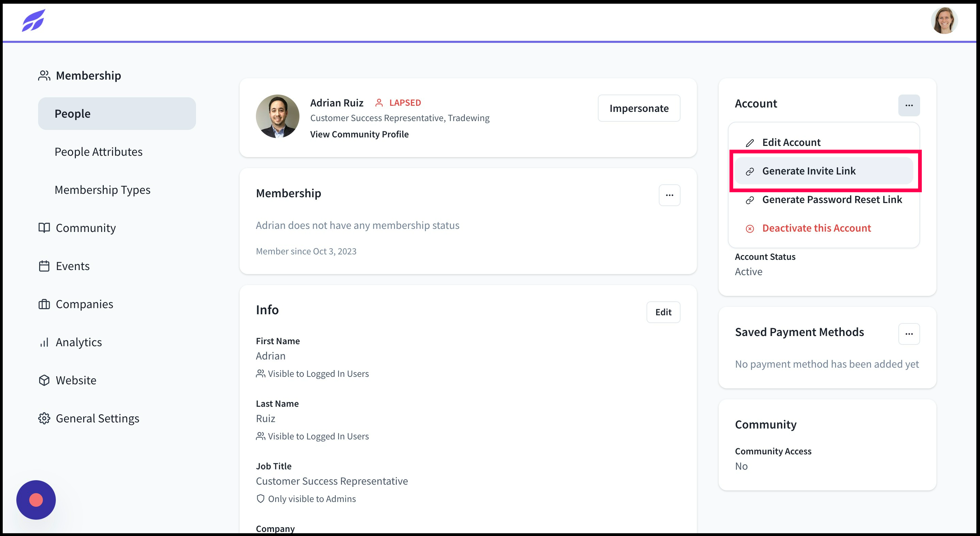
Task: Toggle the Account card three-dot menu
Action: 909,105
